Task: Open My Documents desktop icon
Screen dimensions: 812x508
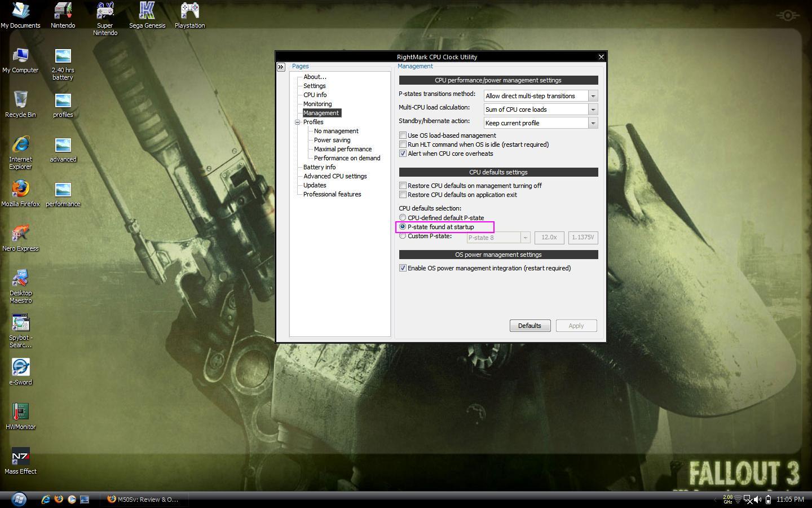Action: click(20, 15)
